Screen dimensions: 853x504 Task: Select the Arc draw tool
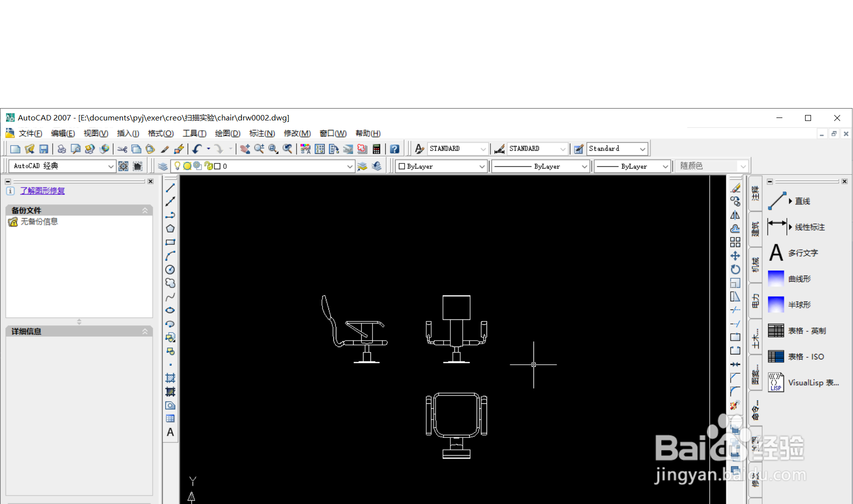click(170, 256)
